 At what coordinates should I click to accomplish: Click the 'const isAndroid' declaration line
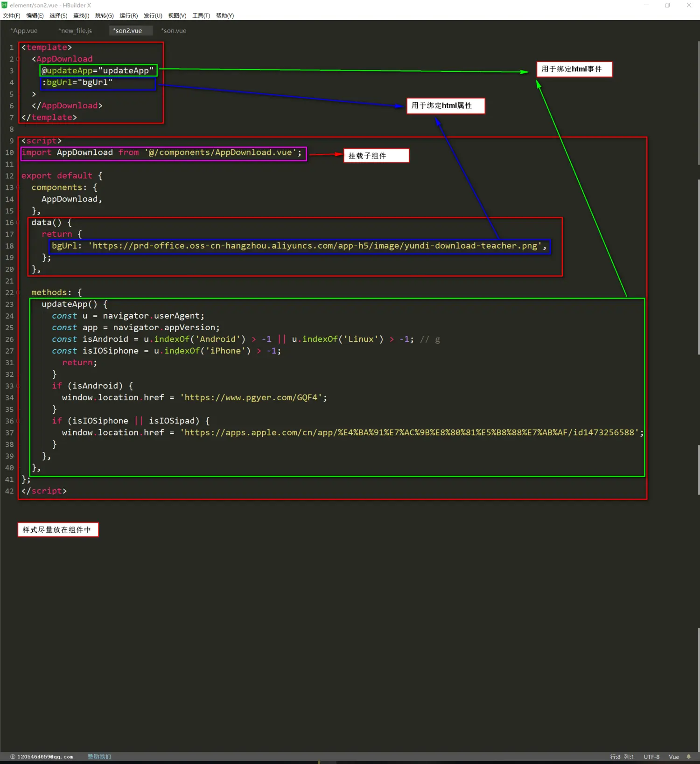coord(233,339)
